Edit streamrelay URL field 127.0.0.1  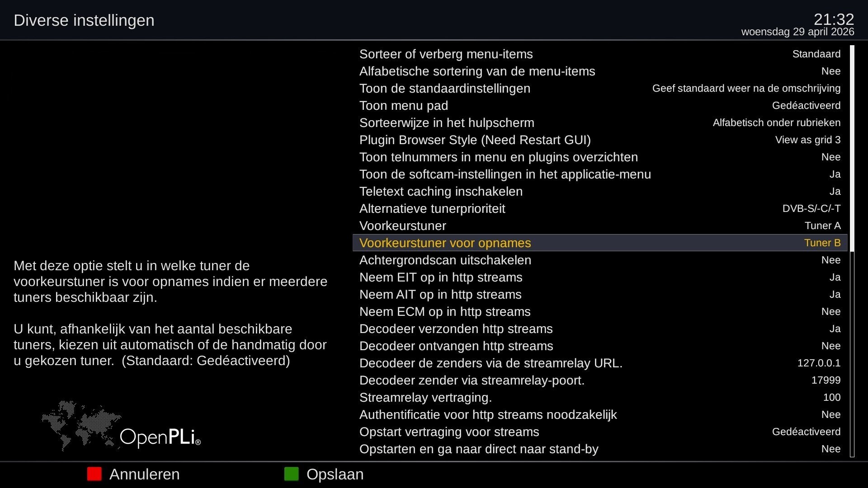818,363
